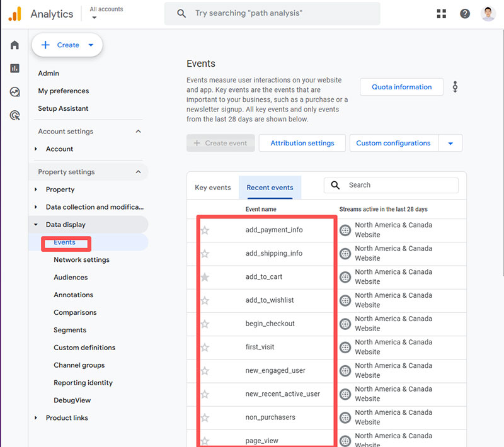Select Audiences in the Data display menu
The width and height of the screenshot is (504, 447).
71,277
